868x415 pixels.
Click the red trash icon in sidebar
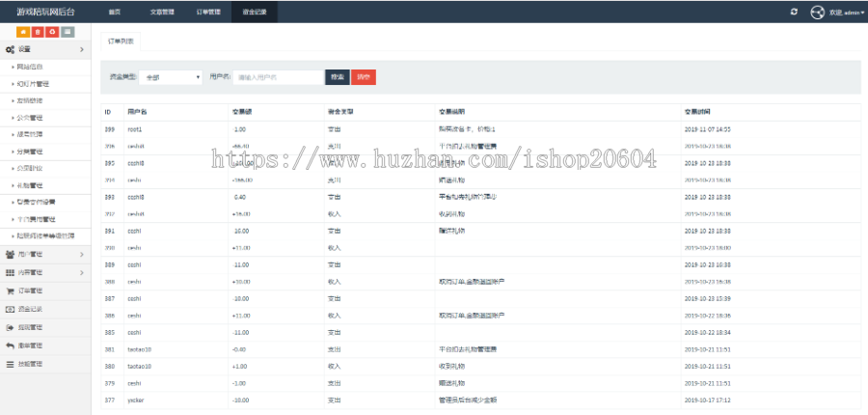tap(38, 32)
